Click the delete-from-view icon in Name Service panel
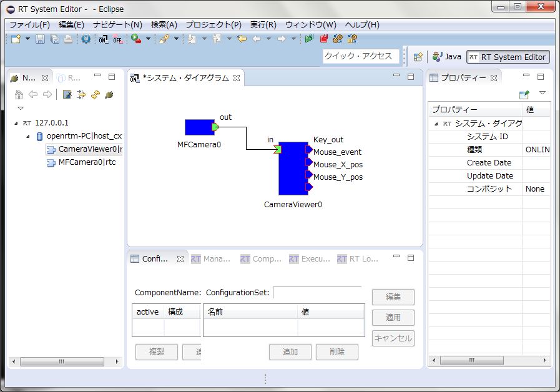The image size is (560, 392). pyautogui.click(x=67, y=95)
